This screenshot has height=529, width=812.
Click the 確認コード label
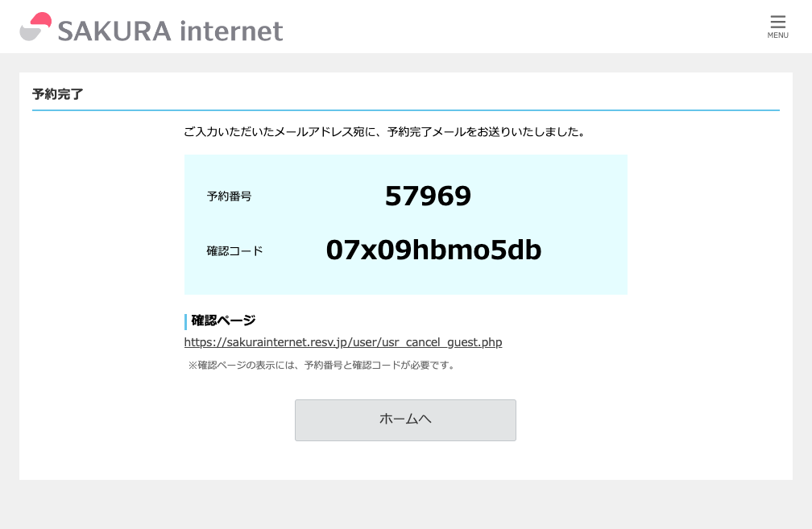(234, 250)
